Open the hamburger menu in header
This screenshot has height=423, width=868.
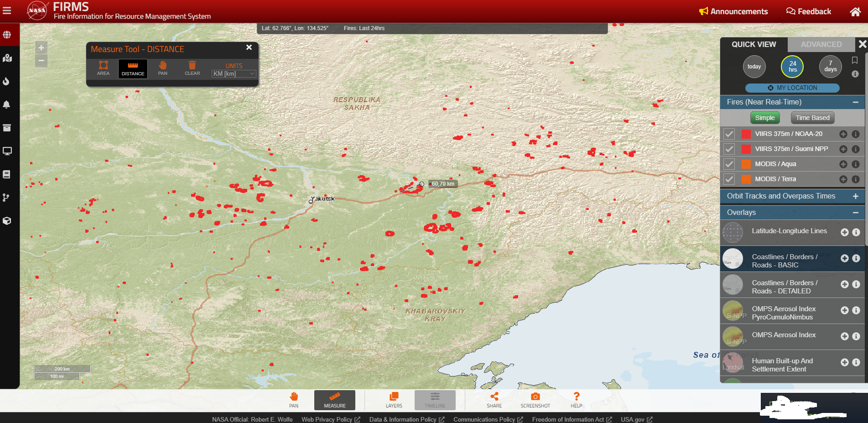click(x=7, y=10)
